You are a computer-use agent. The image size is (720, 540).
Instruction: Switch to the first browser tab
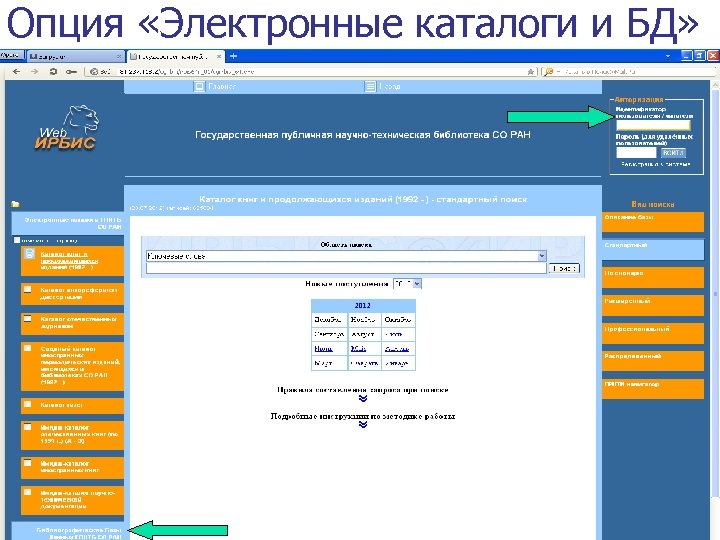point(75,56)
